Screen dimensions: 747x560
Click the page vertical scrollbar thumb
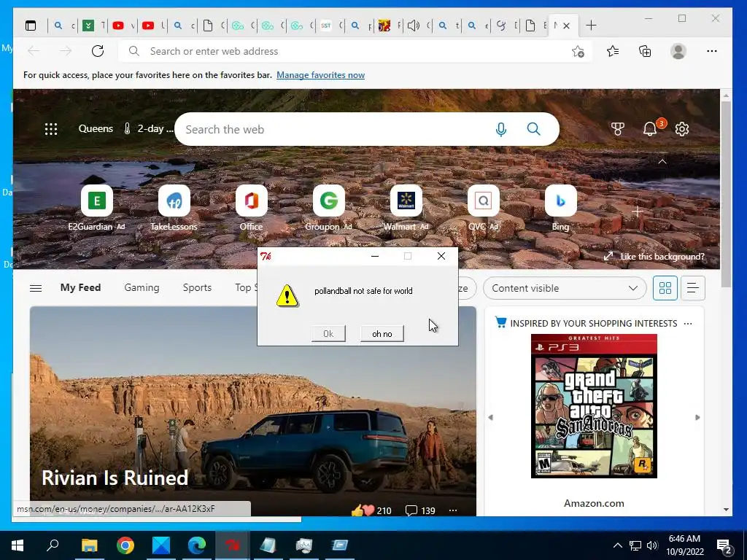[x=726, y=194]
